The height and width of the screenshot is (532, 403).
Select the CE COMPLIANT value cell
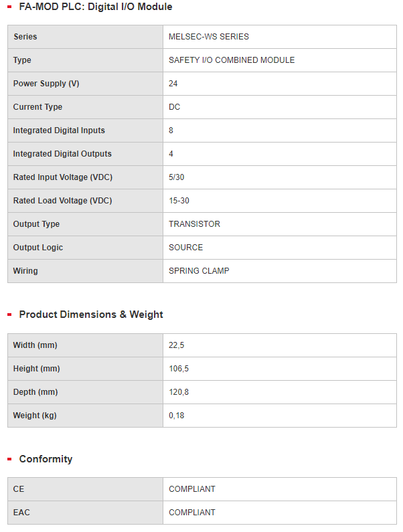280,489
